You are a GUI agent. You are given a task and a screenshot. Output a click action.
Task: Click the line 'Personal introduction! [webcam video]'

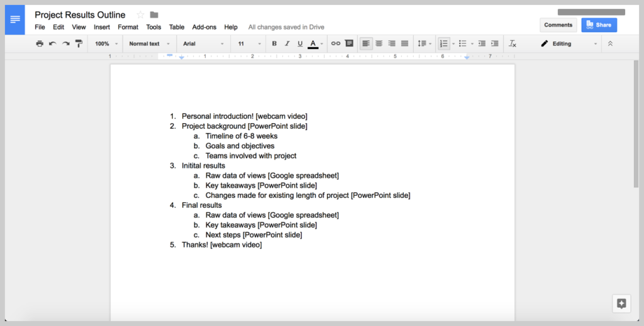(245, 116)
